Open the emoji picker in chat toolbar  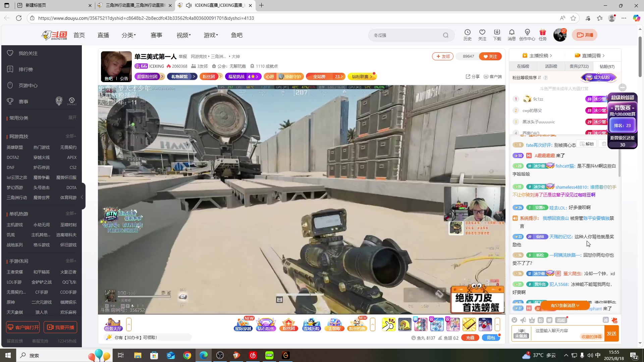[x=514, y=320]
